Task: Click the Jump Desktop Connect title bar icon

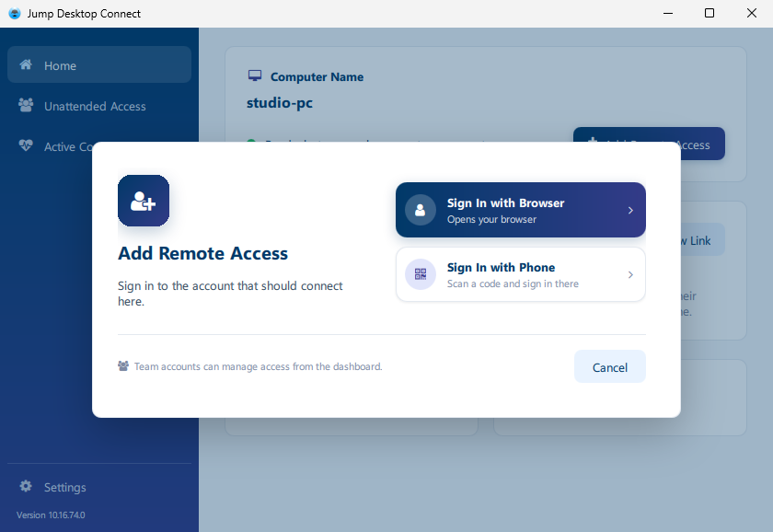Action: [x=15, y=13]
